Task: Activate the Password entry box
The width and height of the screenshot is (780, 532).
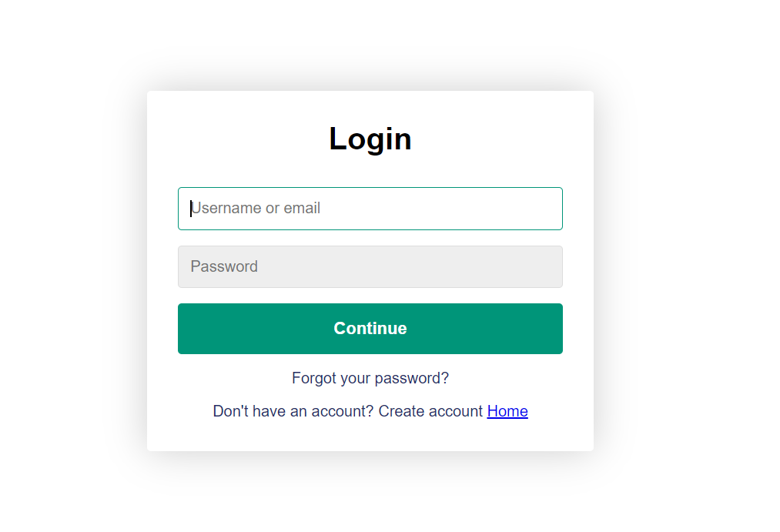Action: (370, 266)
